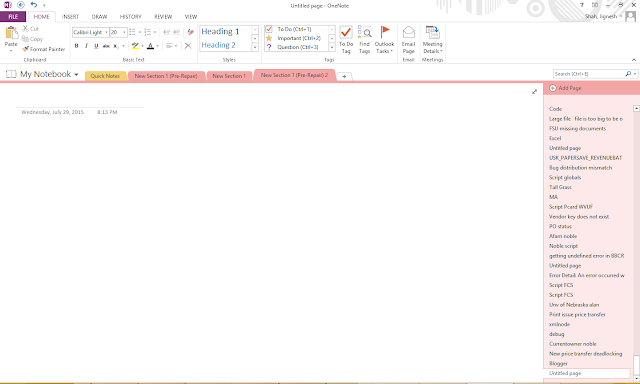Viewport: 640px width, 384px height.
Task: Click the Email Page envelope icon
Action: tap(409, 32)
